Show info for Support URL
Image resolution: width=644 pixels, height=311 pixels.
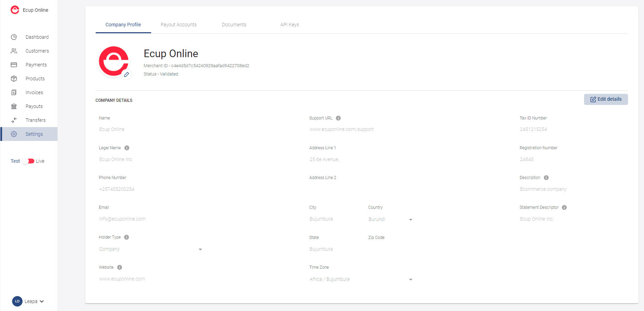pyautogui.click(x=338, y=118)
